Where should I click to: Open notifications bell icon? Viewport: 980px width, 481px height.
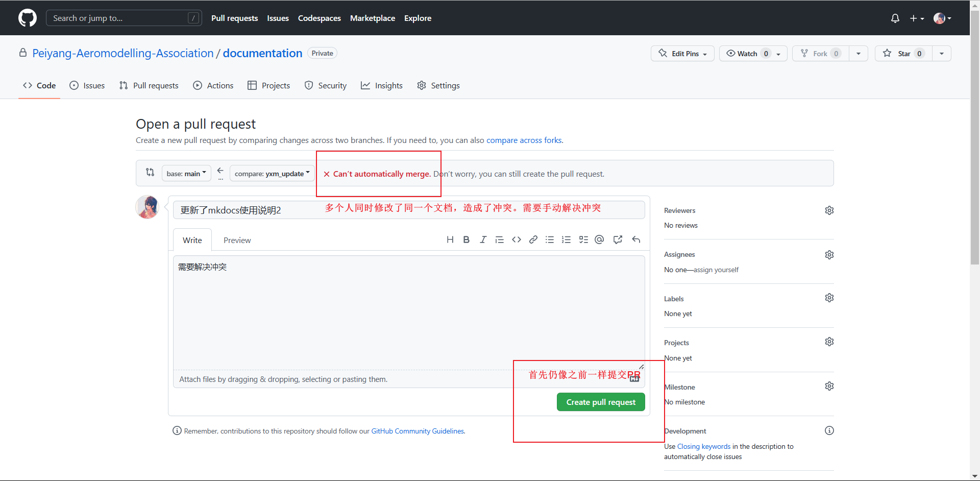pos(895,18)
